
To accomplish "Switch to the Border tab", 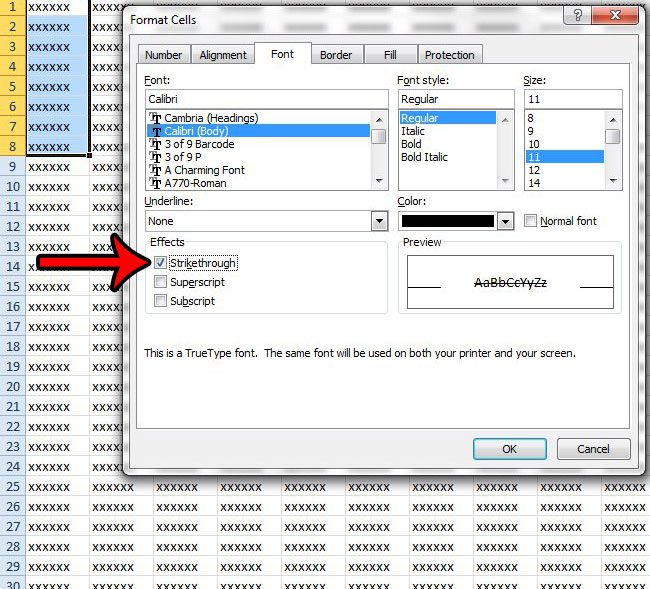I will 336,55.
